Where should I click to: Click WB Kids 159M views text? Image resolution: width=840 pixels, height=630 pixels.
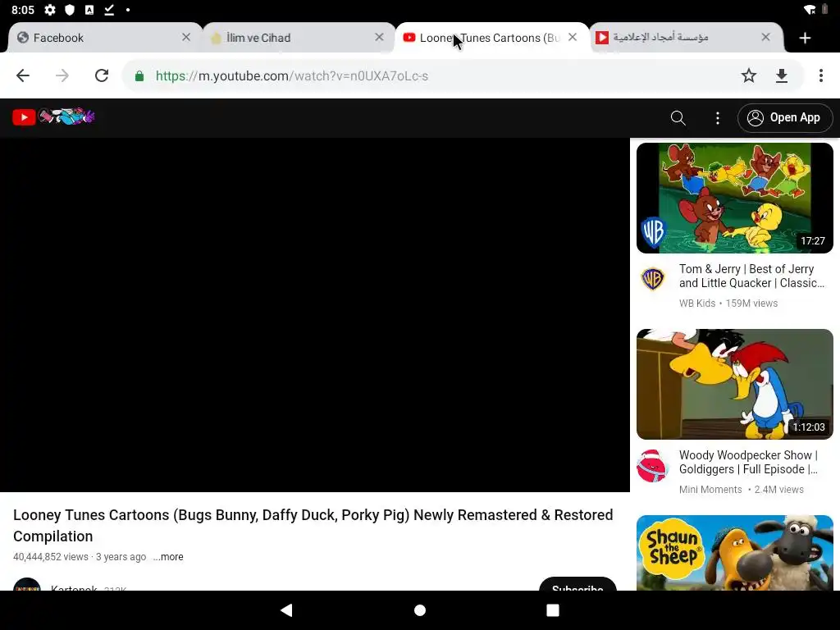pos(728,304)
